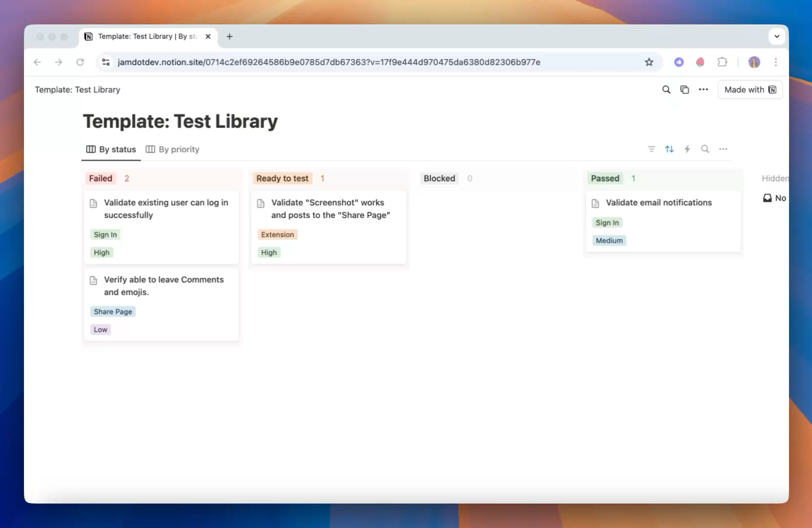Search within the board using the magnifier icon

pos(705,149)
